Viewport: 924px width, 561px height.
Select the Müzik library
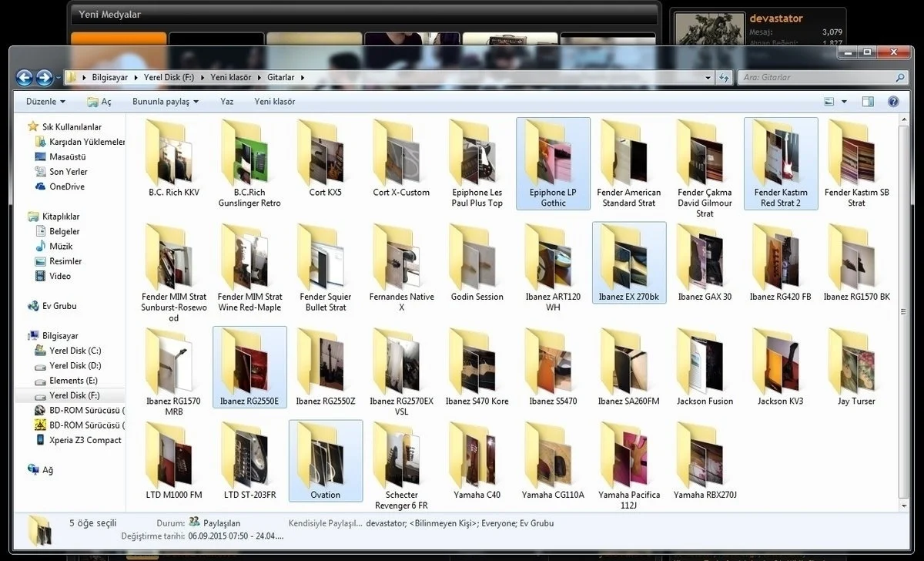(x=61, y=246)
